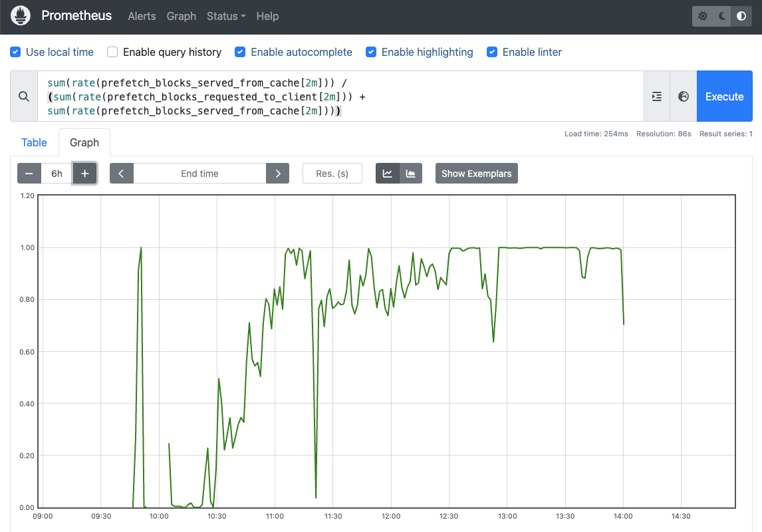
Task: Click into the PromQL expression editor
Action: pos(340,96)
